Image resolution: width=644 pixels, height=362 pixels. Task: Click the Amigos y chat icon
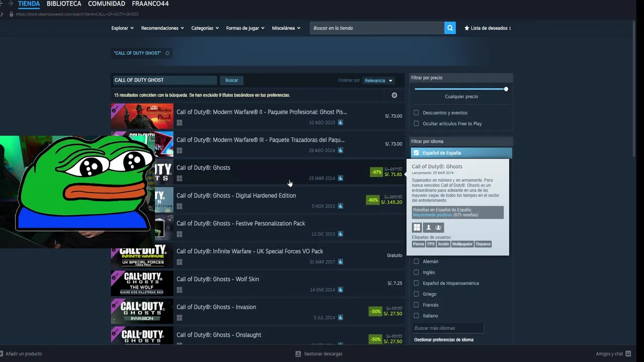click(x=628, y=354)
